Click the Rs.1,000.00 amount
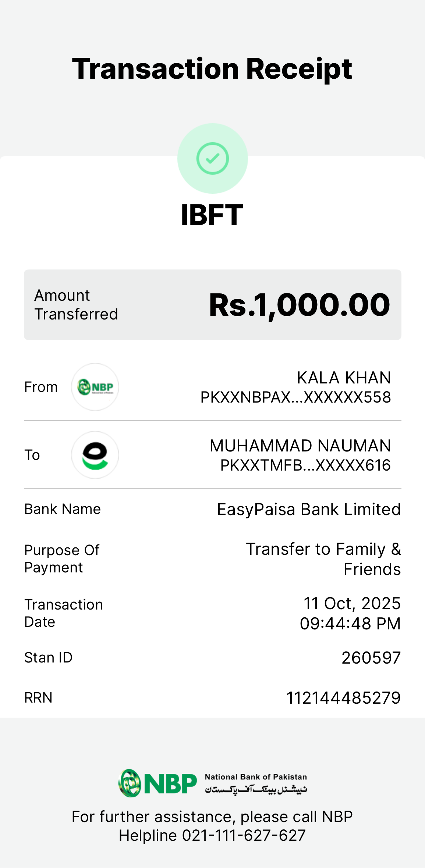 click(299, 305)
